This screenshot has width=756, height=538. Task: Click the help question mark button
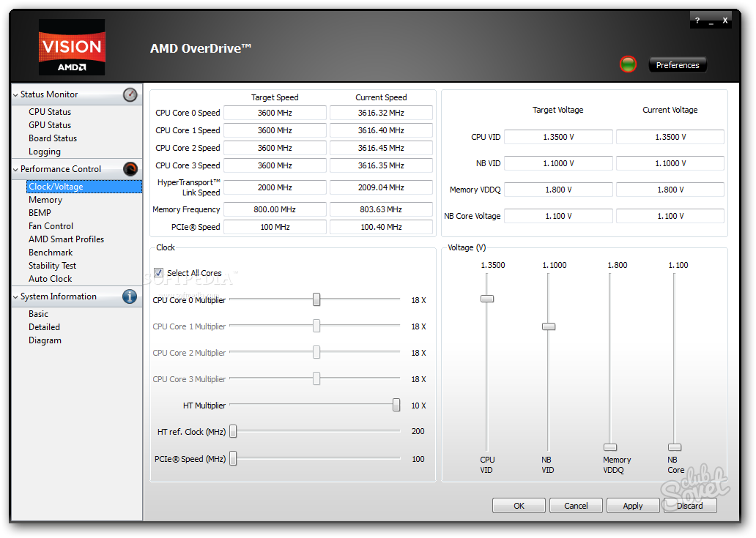[x=697, y=20]
